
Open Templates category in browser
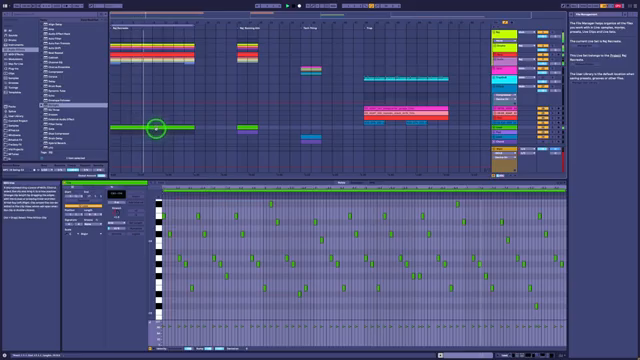coord(15,92)
